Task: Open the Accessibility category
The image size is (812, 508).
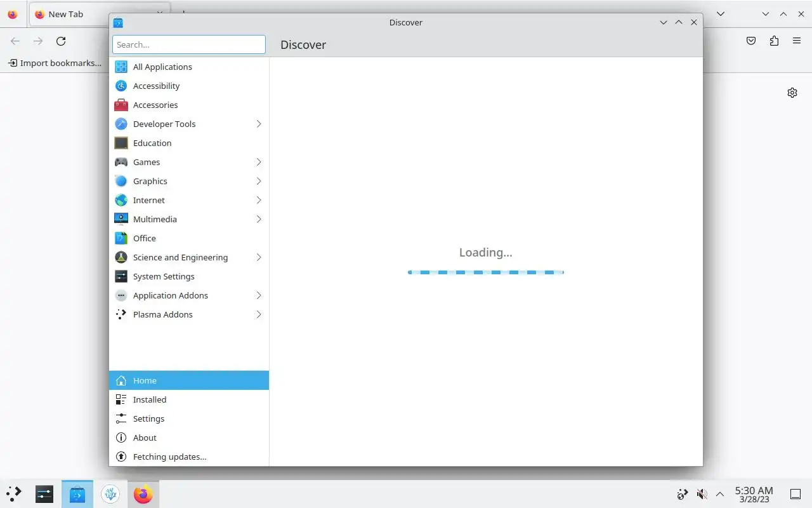Action: 189,86
